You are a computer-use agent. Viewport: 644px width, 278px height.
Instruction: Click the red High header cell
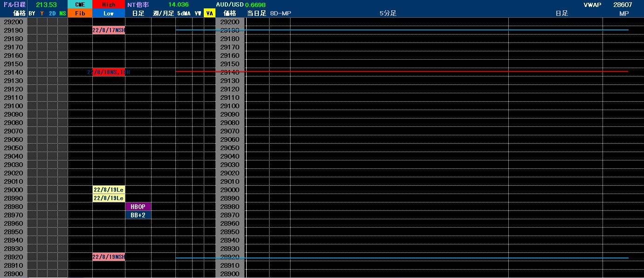[x=109, y=5]
